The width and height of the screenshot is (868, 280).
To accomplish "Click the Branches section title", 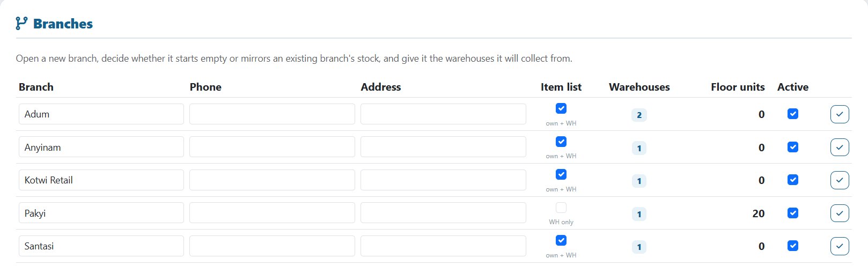I will [x=63, y=24].
